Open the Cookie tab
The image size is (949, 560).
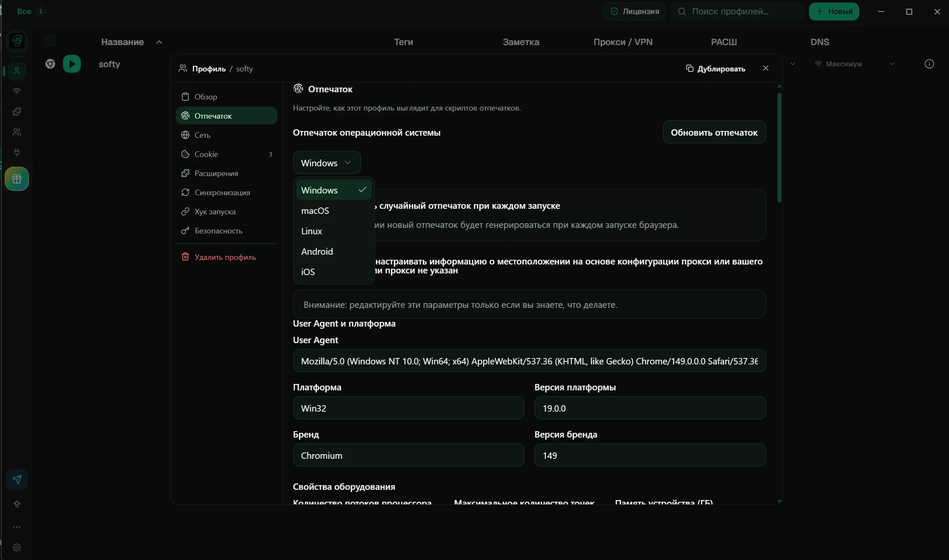pos(226,154)
